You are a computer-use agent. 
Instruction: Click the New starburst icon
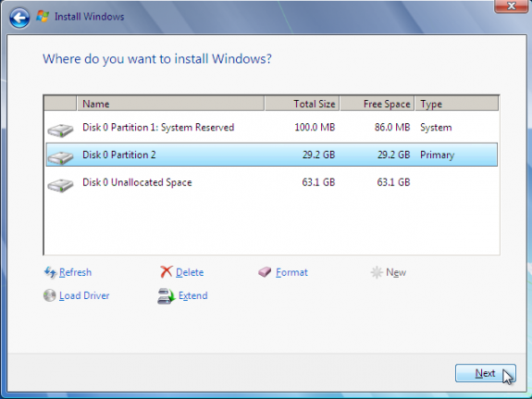(377, 272)
